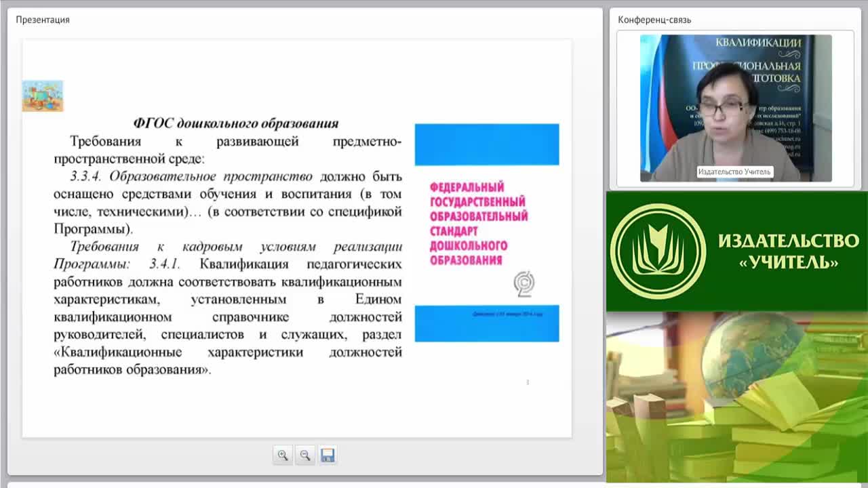The image size is (868, 488).
Task: Click the small picture thumbnail on the slide
Action: (x=43, y=96)
